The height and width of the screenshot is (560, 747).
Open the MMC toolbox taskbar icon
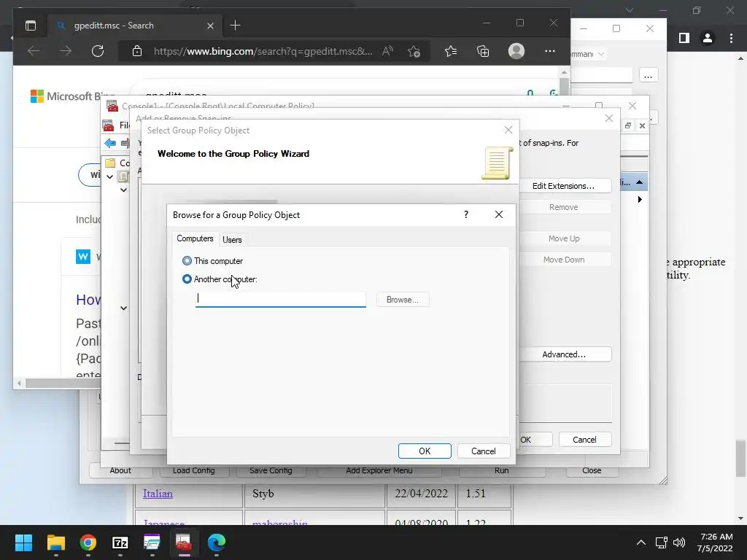(183, 542)
